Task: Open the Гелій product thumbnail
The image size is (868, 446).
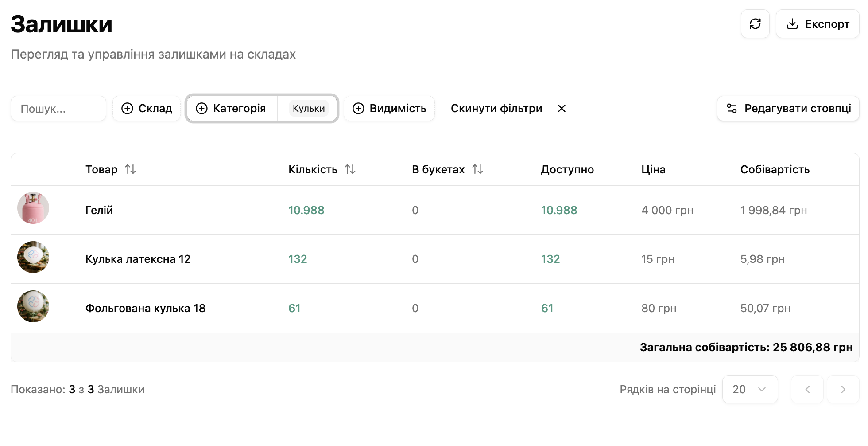Action: click(x=33, y=208)
